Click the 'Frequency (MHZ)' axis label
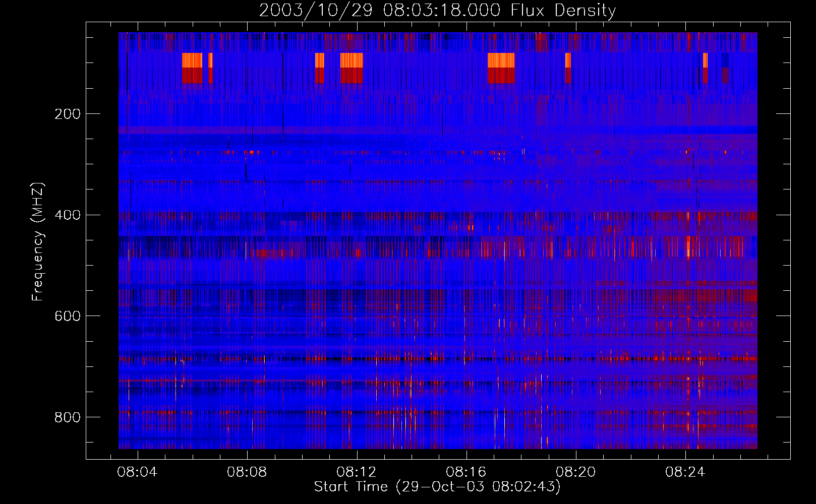 [x=38, y=242]
